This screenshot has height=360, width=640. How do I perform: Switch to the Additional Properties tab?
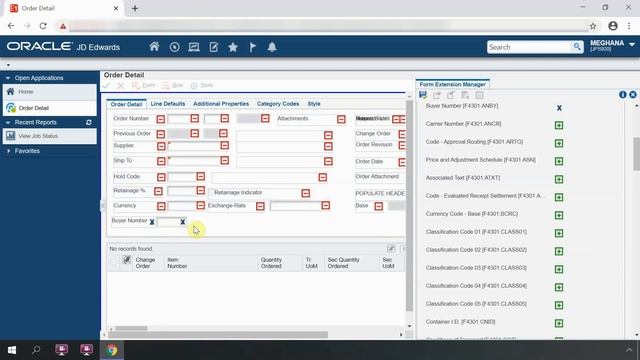tap(221, 104)
